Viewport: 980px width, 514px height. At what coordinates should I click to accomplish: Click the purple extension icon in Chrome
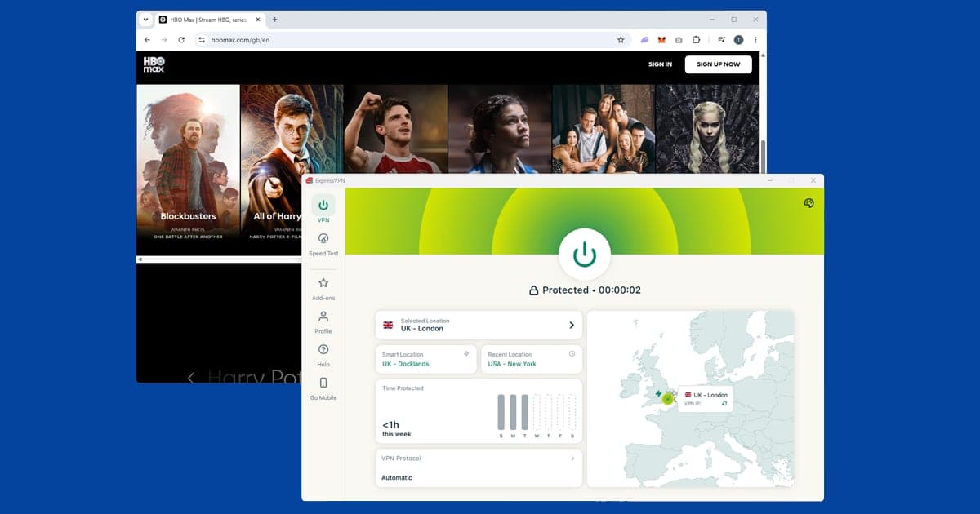644,39
